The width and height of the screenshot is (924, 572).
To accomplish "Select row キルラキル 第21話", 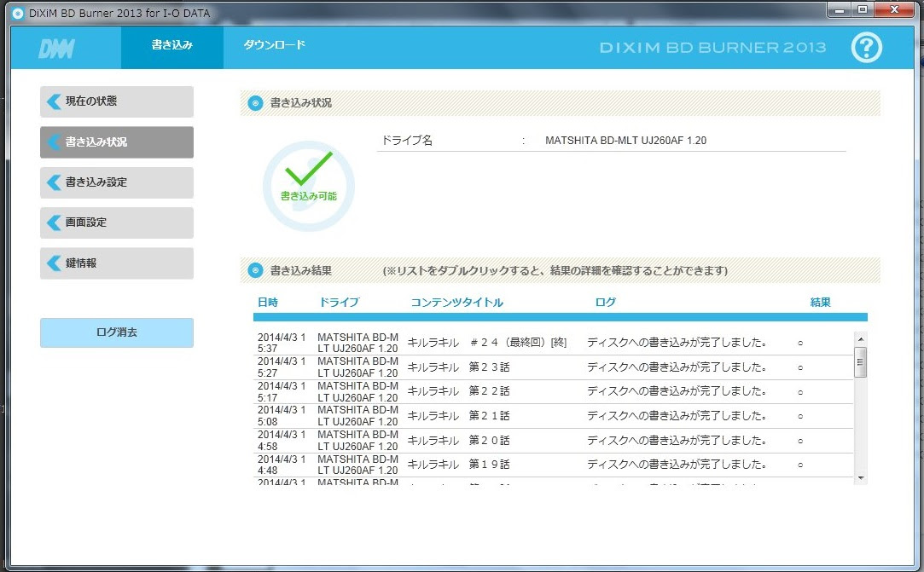I will [x=554, y=416].
